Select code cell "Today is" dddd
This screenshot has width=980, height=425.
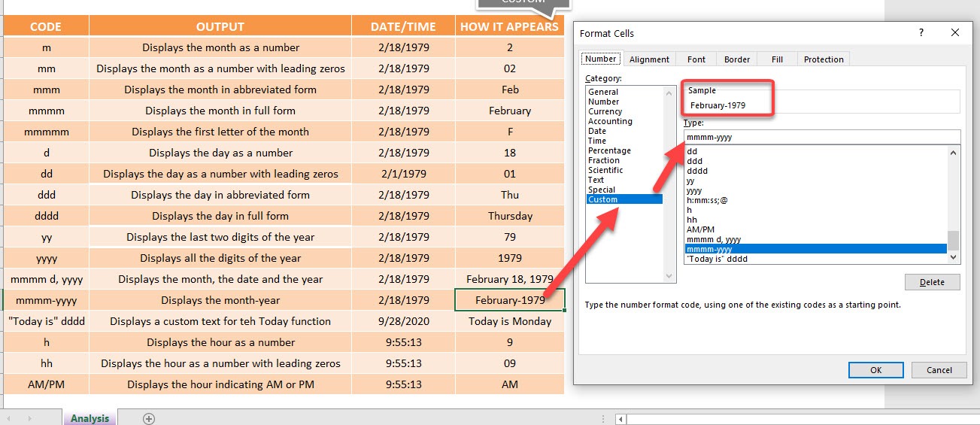point(46,321)
